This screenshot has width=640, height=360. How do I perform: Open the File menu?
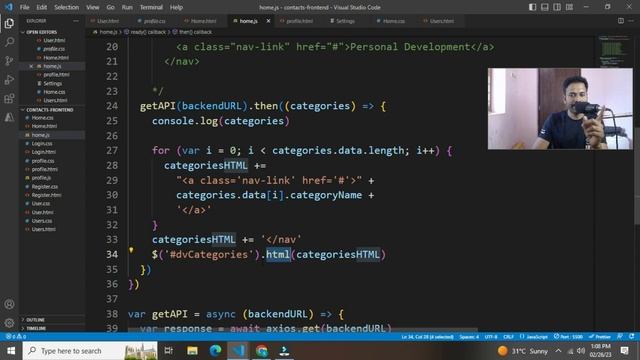click(24, 7)
